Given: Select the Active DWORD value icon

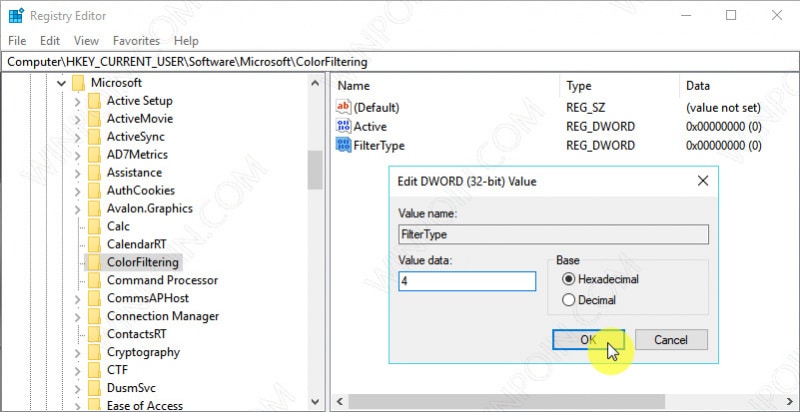Looking at the screenshot, I should point(343,126).
